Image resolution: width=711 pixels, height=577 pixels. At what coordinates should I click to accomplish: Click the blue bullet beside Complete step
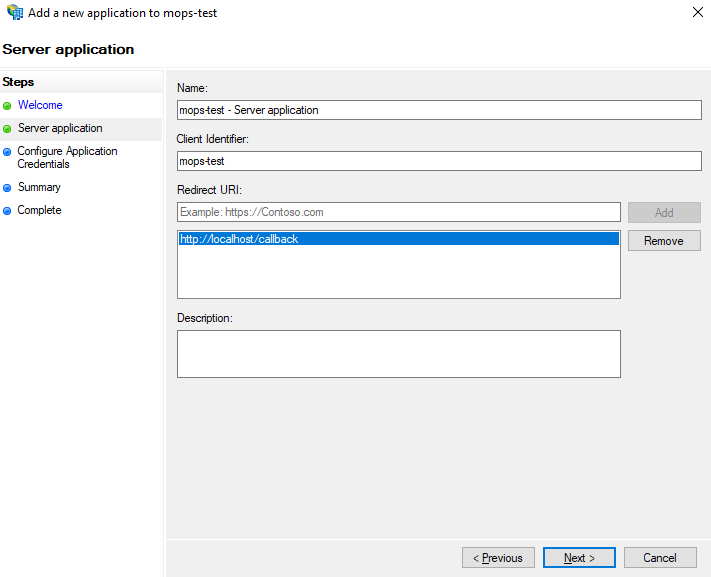tap(8, 211)
